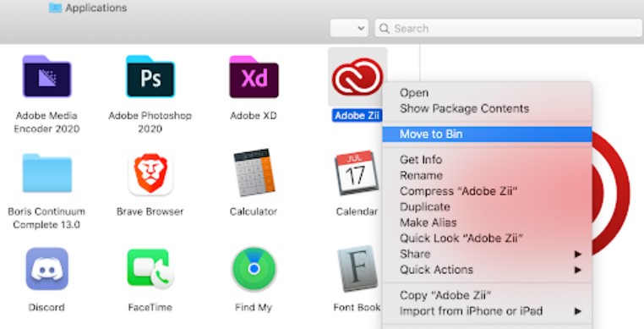
Task: Choose Duplicate from context menu
Action: tap(487, 207)
